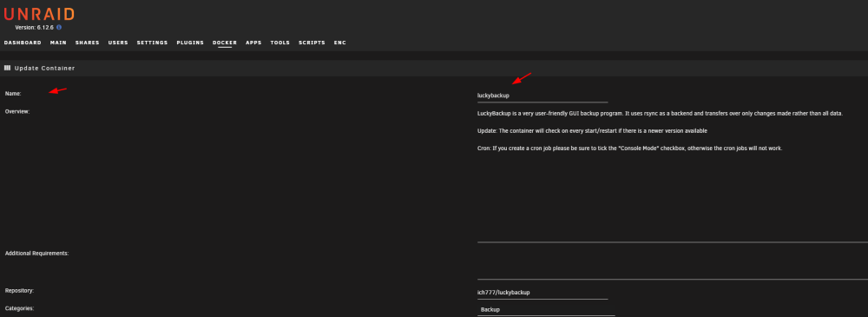Viewport: 868px width, 317px height.
Task: Open the Main menu
Action: pyautogui.click(x=58, y=43)
